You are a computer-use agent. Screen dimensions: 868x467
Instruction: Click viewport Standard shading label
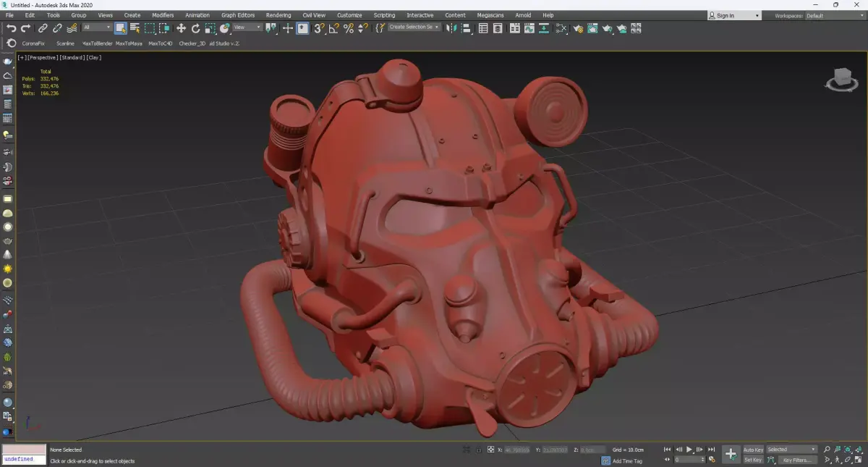(72, 58)
